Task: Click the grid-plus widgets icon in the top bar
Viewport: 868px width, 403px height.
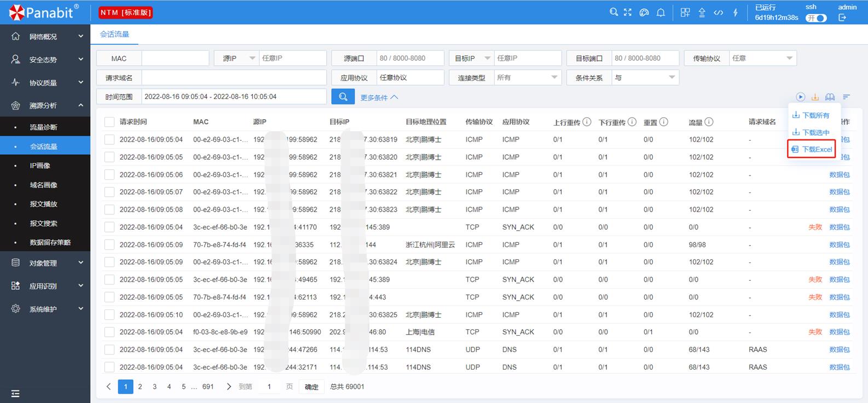Action: [685, 12]
